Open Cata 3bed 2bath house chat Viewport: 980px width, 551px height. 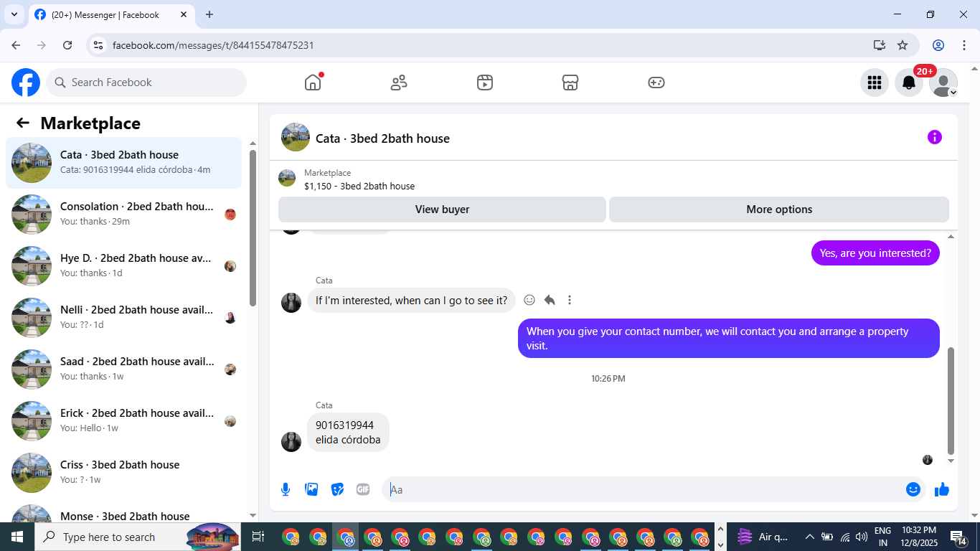pyautogui.click(x=123, y=163)
